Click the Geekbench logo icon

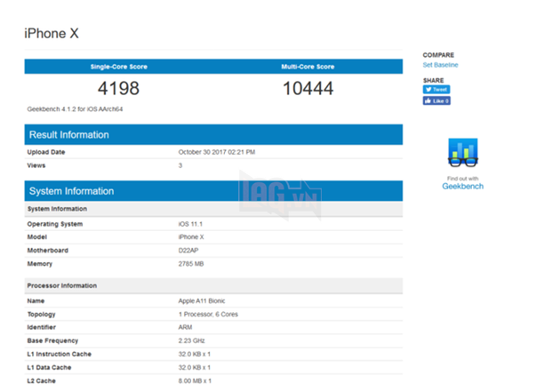(463, 153)
